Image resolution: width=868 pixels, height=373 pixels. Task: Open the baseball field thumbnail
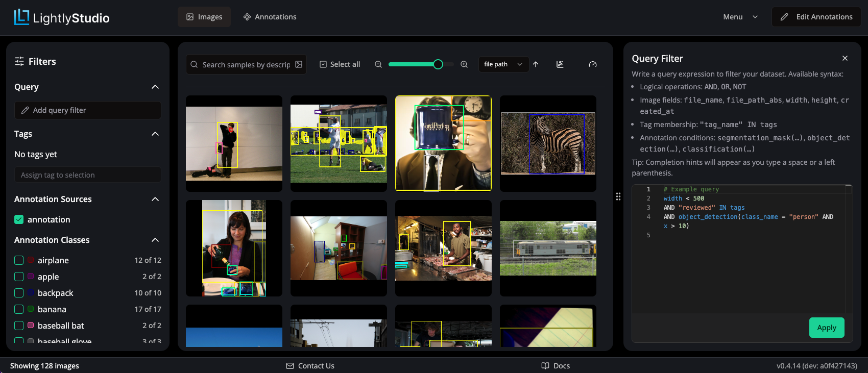pyautogui.click(x=339, y=143)
